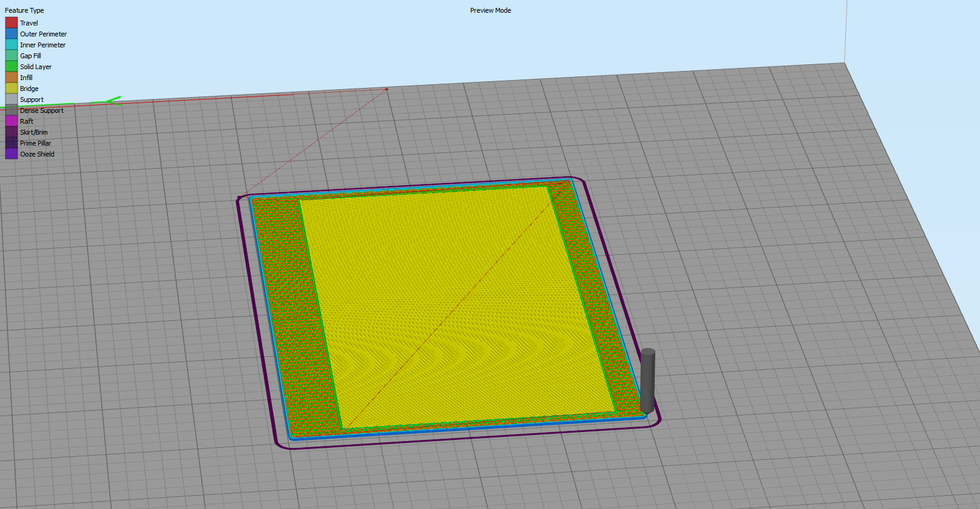This screenshot has width=980, height=509.
Task: Click the Preview Mode title text
Action: click(490, 10)
